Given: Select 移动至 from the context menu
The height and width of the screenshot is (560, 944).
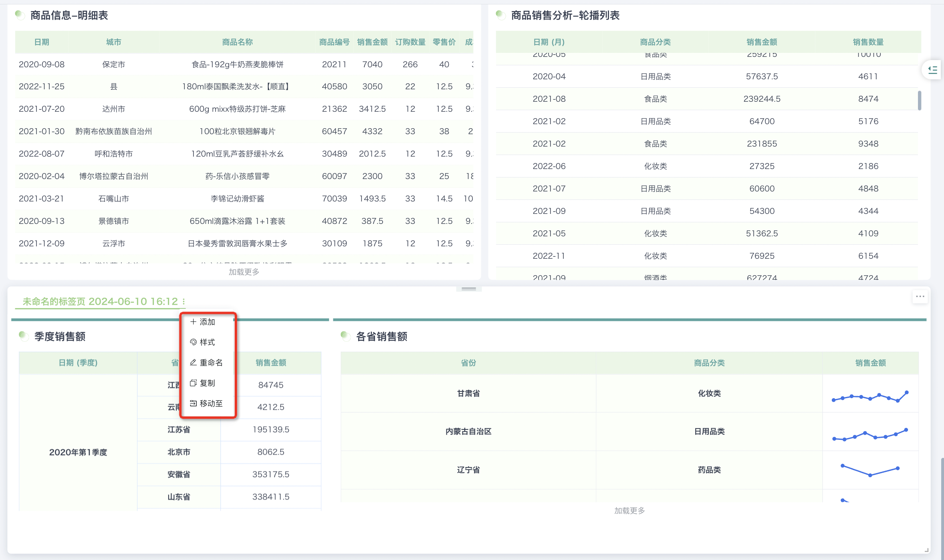Looking at the screenshot, I should click(x=211, y=403).
